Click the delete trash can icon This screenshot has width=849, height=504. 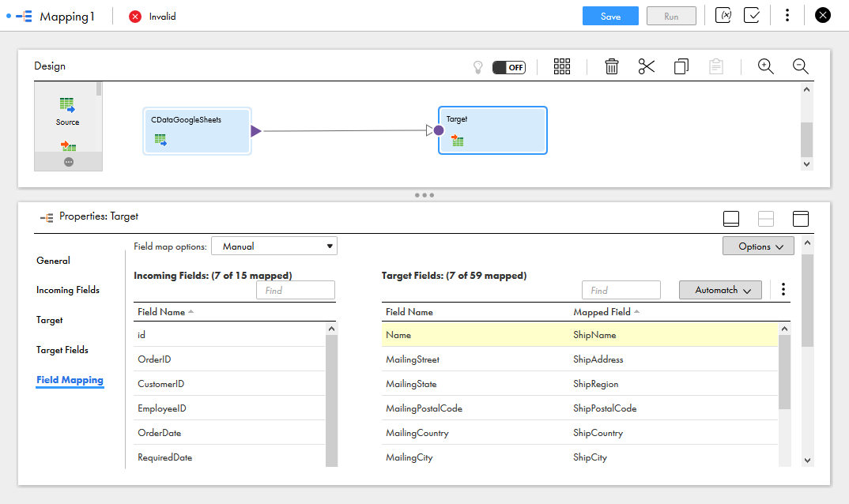point(611,67)
